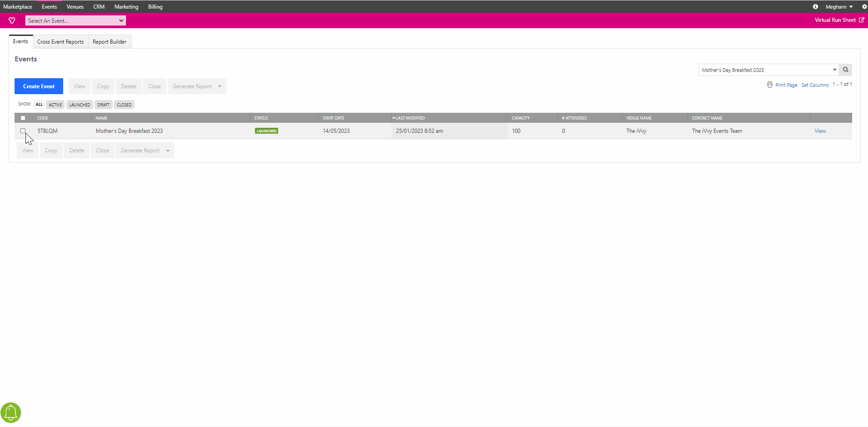The height and width of the screenshot is (427, 868).
Task: Open the Events menu in top bar
Action: coord(50,7)
